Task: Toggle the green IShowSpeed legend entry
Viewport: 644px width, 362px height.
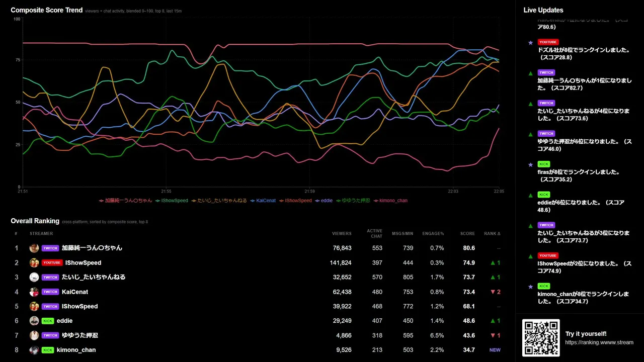Action: [172, 201]
